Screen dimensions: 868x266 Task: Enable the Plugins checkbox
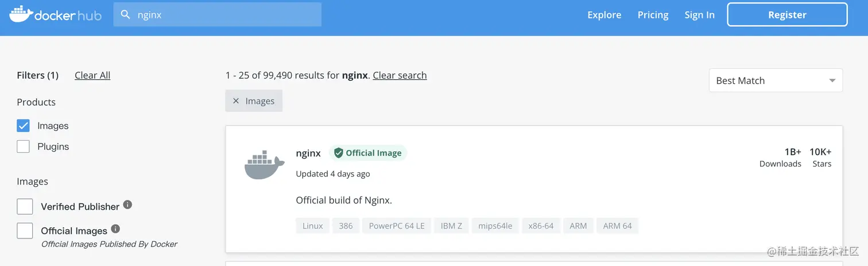coord(23,147)
